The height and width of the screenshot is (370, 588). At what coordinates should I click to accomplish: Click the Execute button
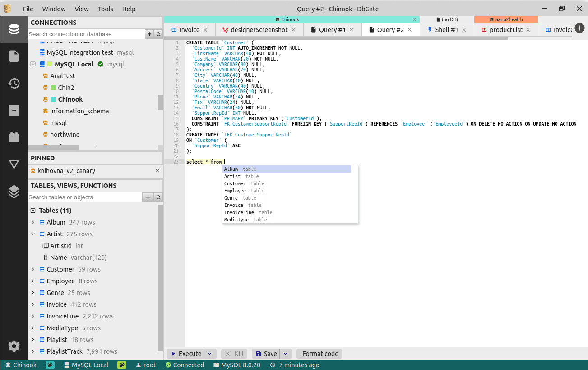pyautogui.click(x=185, y=353)
